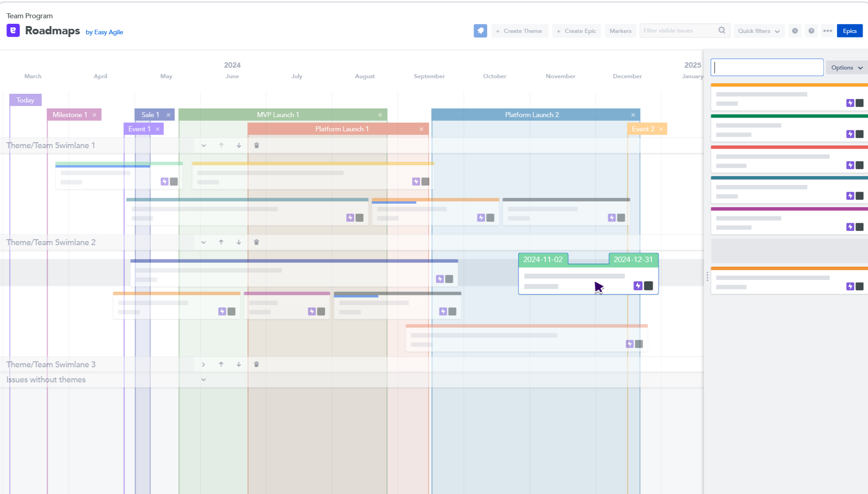The width and height of the screenshot is (868, 494).
Task: Move Swimlane 2 up with arrow icon
Action: click(x=221, y=242)
